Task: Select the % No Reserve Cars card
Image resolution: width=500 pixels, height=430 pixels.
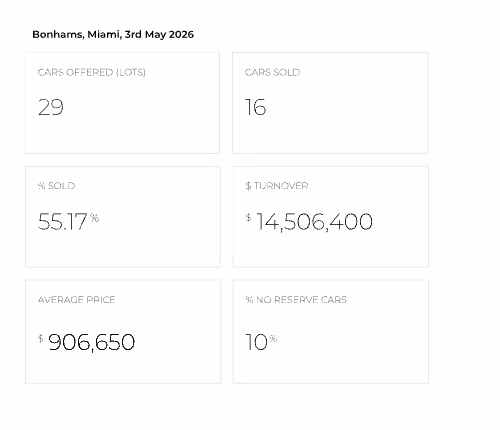Action: 330,332
